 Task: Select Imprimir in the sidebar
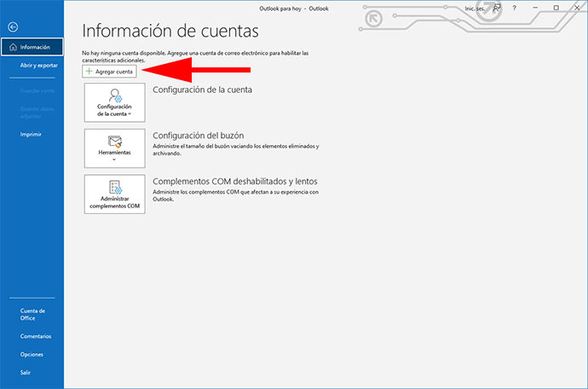click(32, 134)
